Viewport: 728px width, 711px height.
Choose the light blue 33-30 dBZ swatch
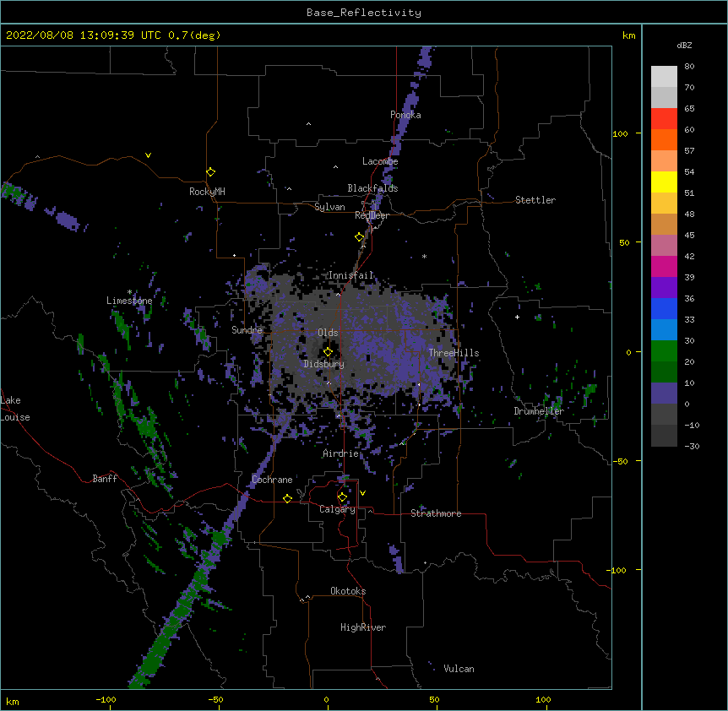[x=664, y=330]
